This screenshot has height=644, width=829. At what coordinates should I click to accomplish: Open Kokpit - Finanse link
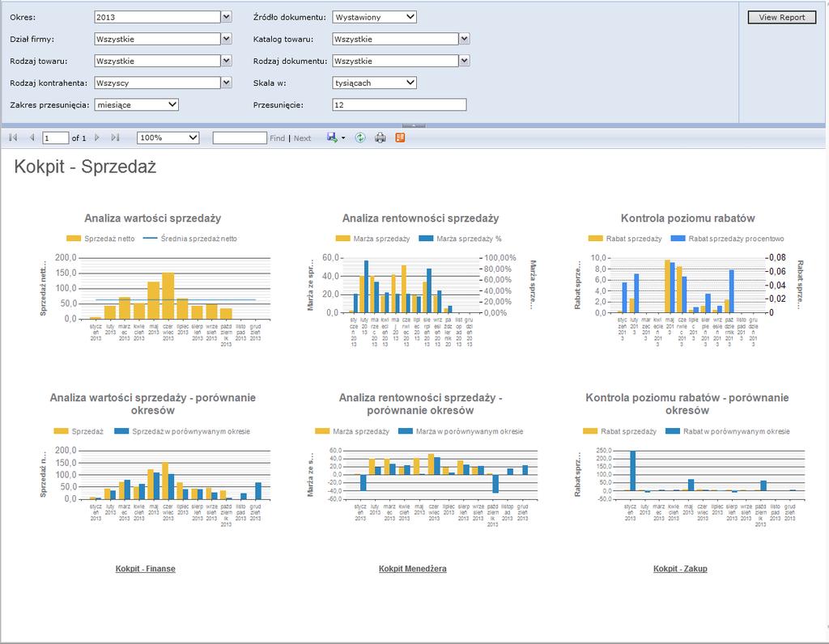tap(146, 569)
